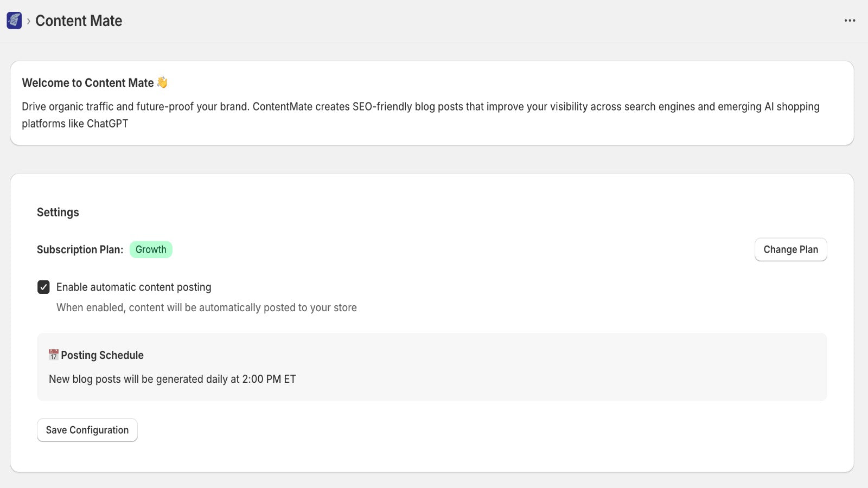Toggle the automatic content posting checkbox

click(x=43, y=287)
